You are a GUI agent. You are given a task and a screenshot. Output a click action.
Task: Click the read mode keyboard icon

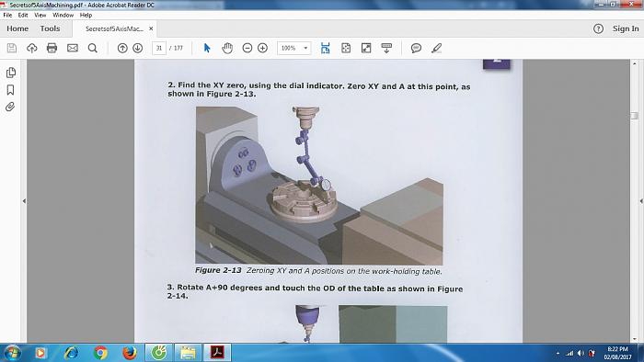click(x=386, y=48)
